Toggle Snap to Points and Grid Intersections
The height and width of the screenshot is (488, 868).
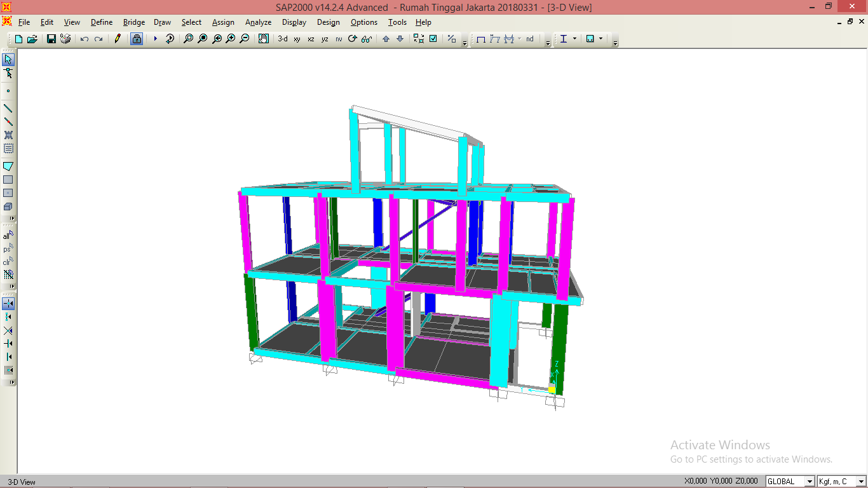8,304
